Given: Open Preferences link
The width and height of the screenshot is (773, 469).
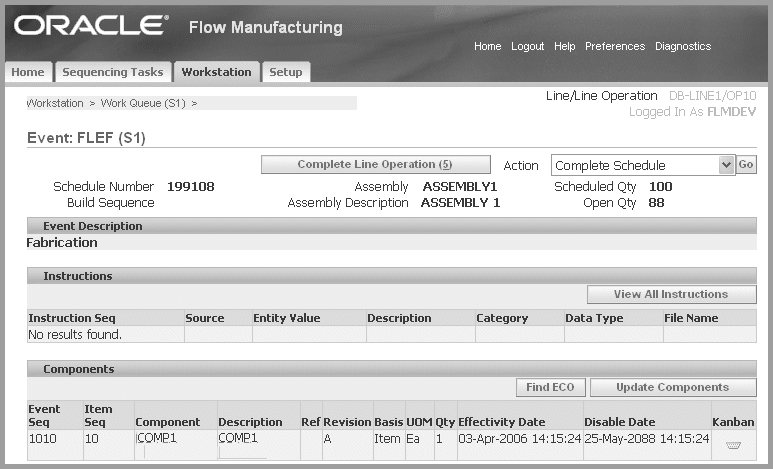Looking at the screenshot, I should click(x=615, y=46).
